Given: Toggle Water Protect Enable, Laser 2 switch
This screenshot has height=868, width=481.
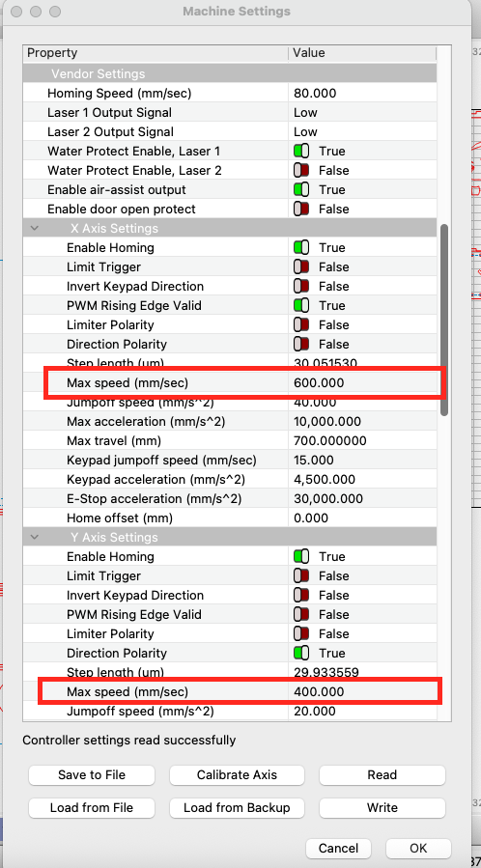Looking at the screenshot, I should 301,171.
